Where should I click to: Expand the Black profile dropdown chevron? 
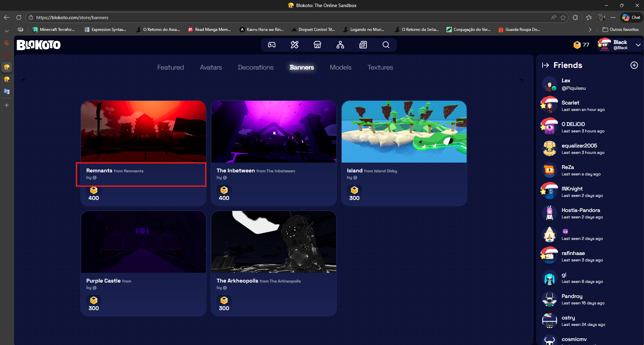click(x=638, y=45)
